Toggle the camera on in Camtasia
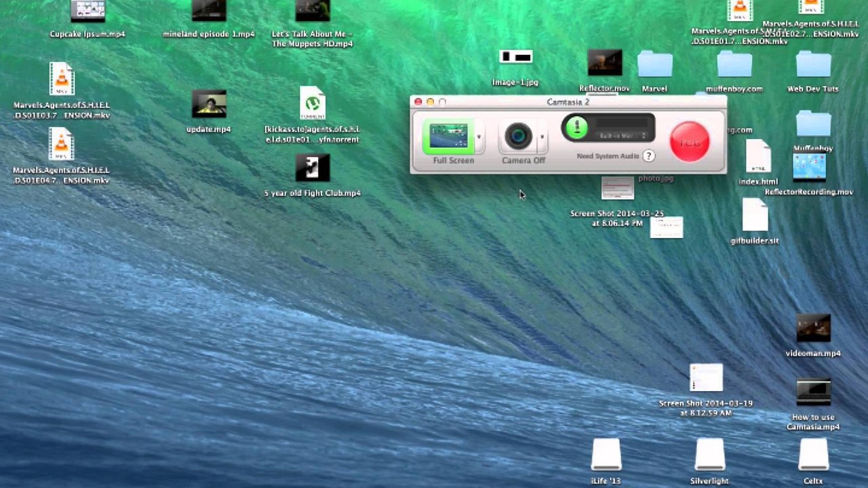 tap(519, 136)
